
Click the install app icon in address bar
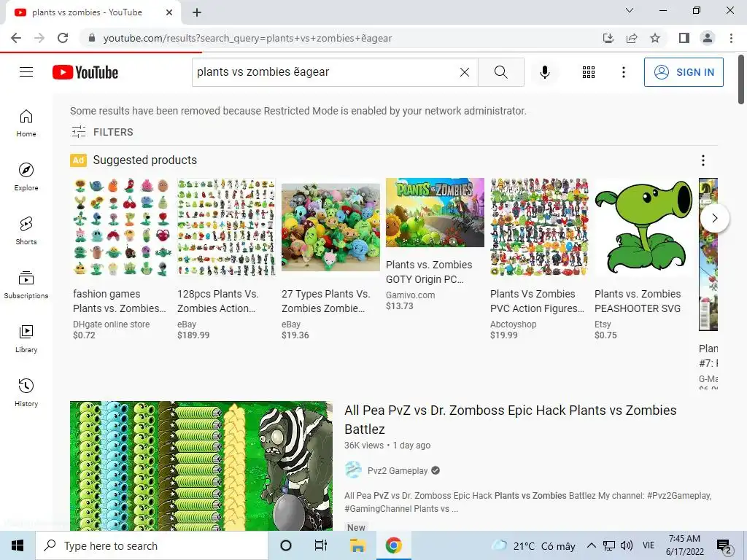point(608,38)
